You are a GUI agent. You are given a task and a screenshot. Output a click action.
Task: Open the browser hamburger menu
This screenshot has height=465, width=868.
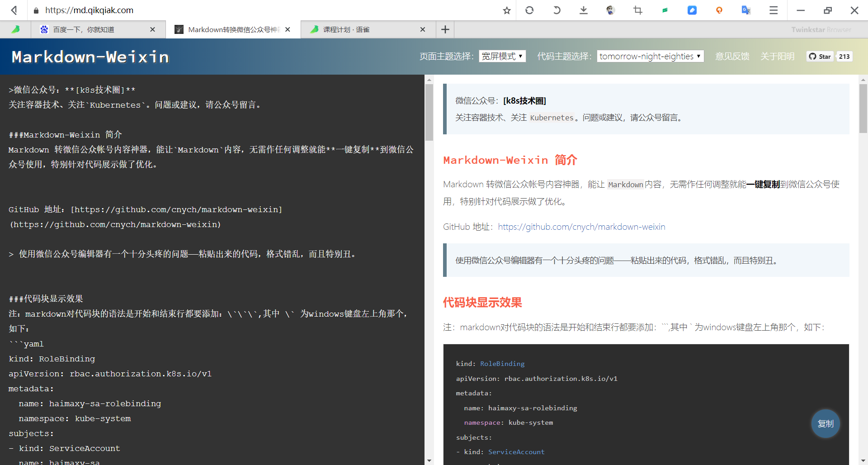(x=774, y=10)
